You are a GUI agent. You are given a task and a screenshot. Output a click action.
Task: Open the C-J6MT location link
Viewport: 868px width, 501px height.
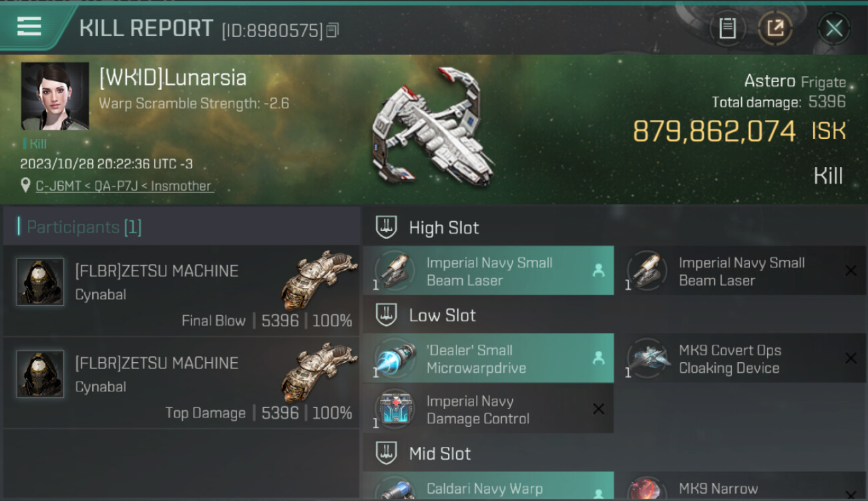coord(124,186)
